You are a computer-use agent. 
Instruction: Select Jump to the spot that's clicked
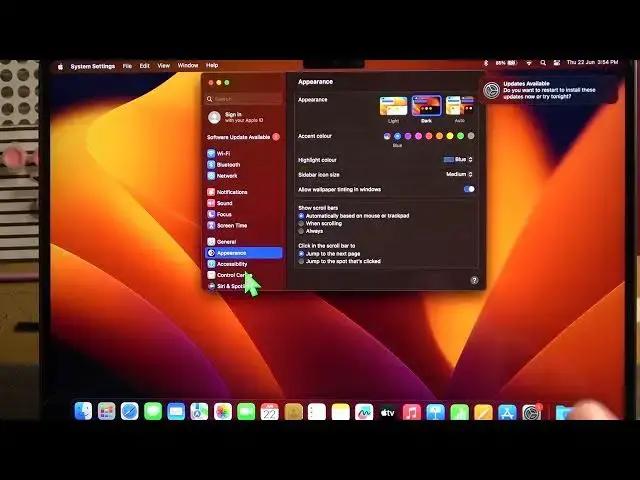[301, 261]
